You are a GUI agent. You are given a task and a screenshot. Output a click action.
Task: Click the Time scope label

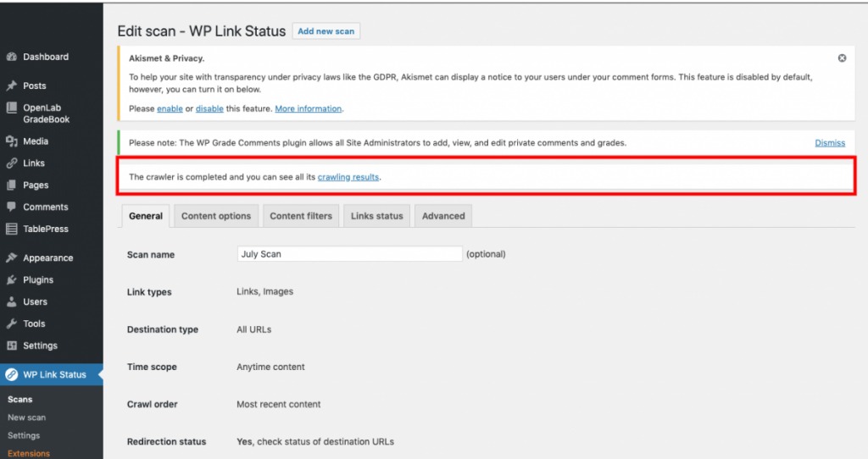[152, 367]
